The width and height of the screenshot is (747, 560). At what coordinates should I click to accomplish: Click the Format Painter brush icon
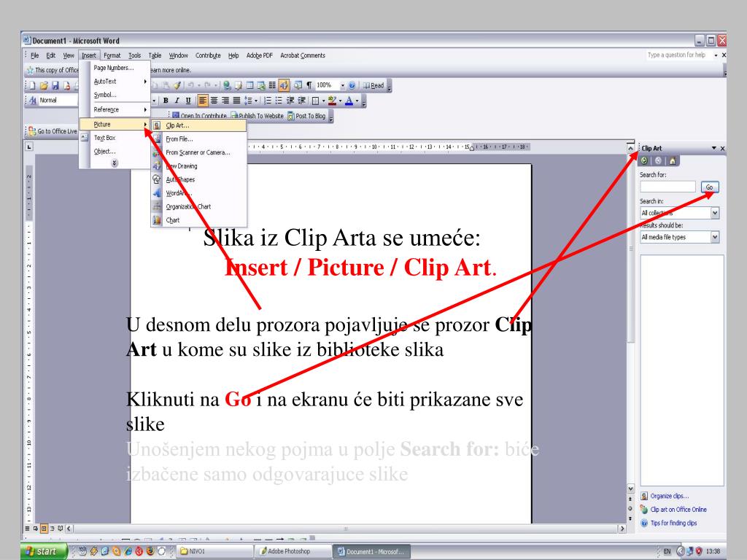[x=177, y=86]
